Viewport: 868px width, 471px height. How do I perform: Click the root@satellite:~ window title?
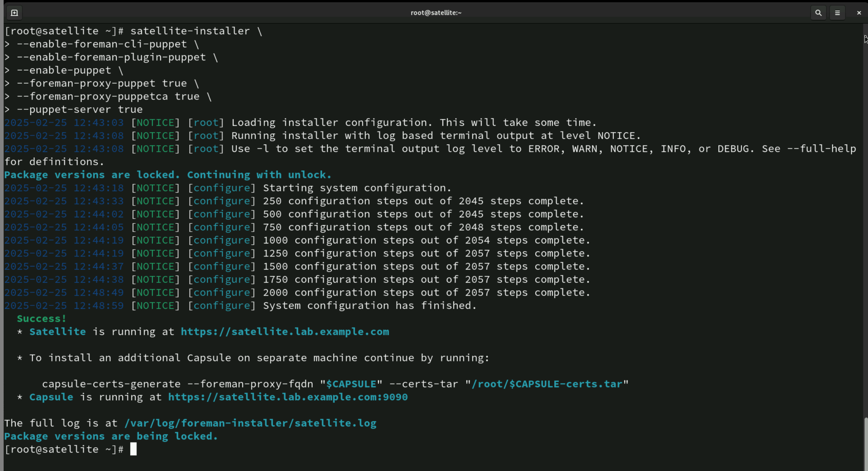point(436,13)
